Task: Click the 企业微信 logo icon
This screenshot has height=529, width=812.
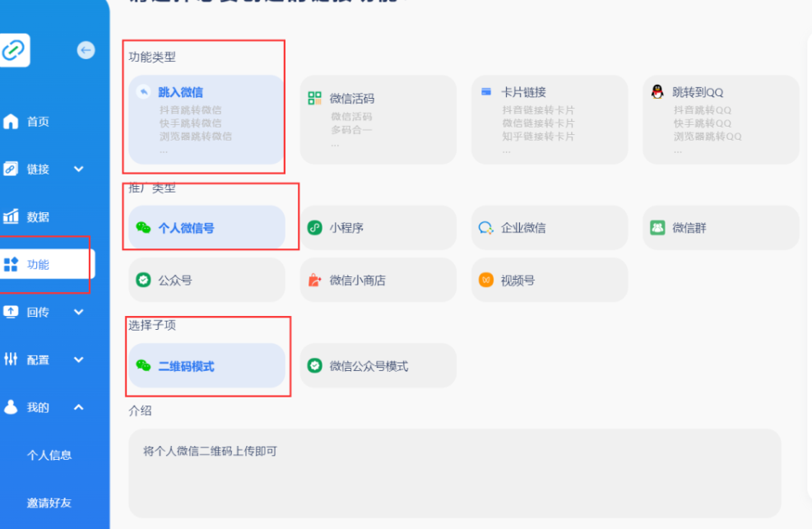Action: tap(485, 228)
